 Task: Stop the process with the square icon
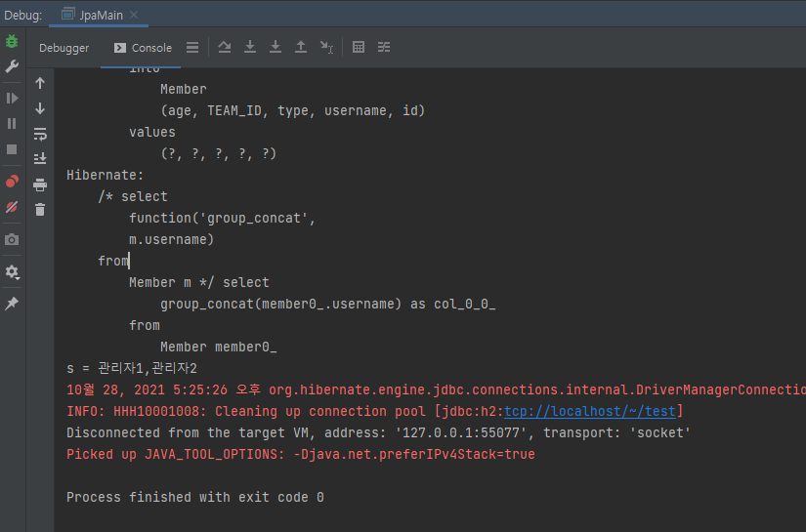click(12, 149)
